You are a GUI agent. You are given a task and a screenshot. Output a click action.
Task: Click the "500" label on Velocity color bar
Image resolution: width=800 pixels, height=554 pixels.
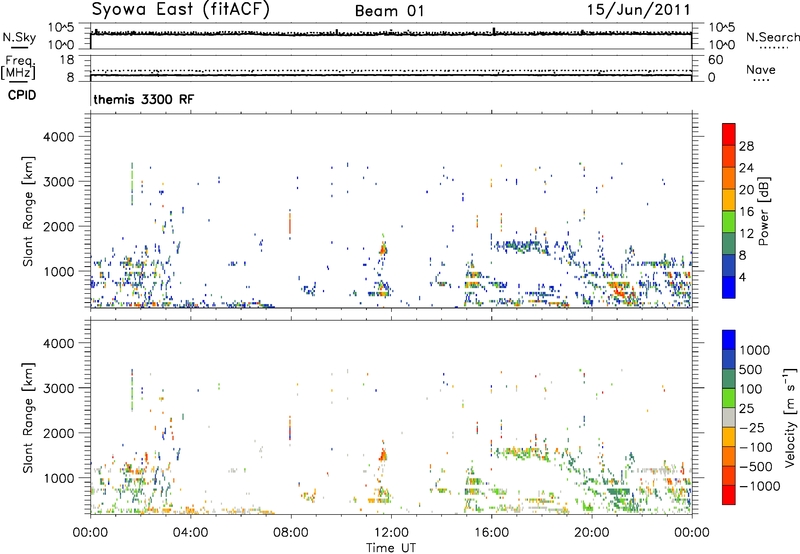750,369
